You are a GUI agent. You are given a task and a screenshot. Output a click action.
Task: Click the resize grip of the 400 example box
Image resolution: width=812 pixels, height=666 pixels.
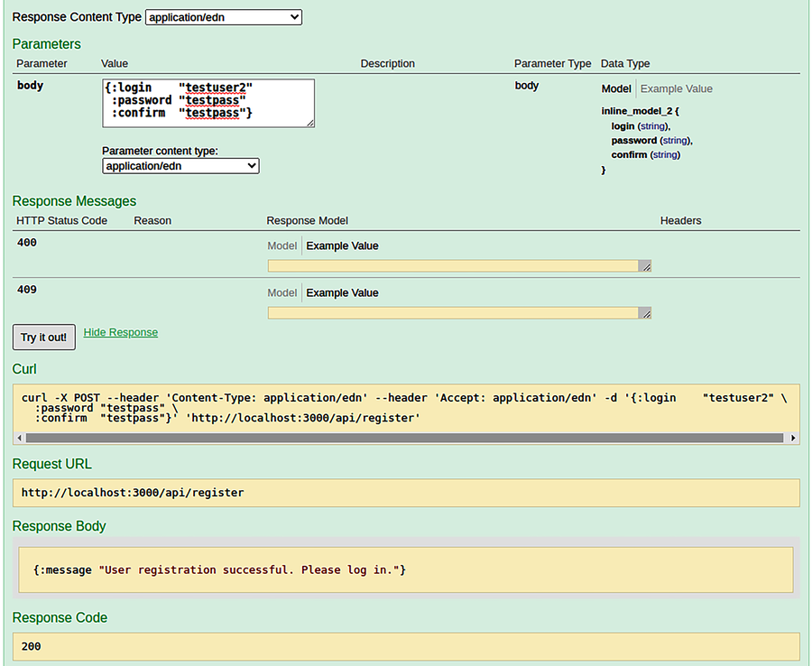tap(645, 266)
